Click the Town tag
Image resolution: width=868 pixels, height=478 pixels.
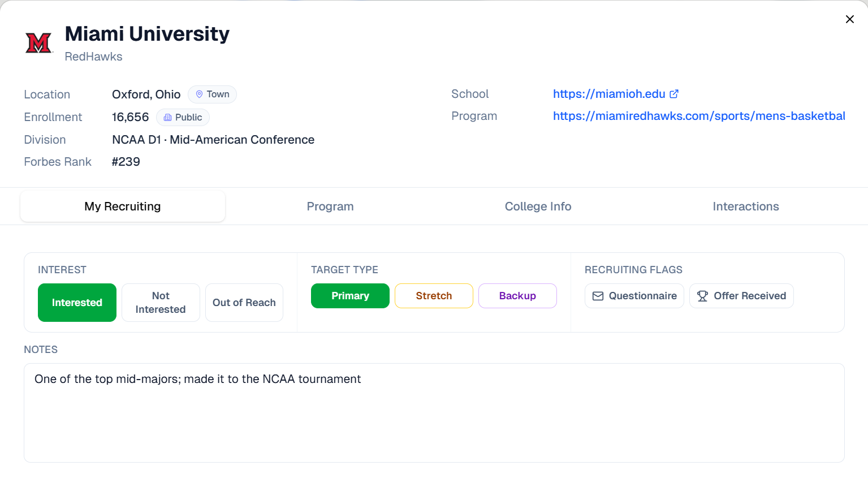212,94
